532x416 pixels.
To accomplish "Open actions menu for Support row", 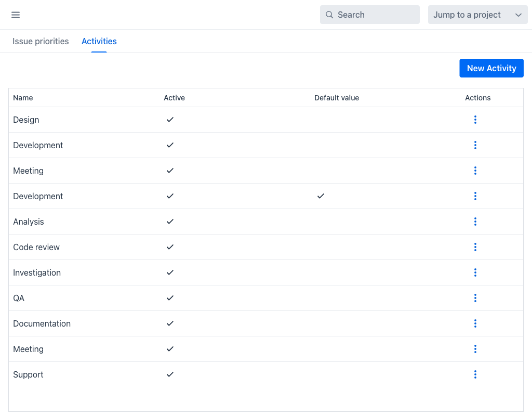I will coord(475,374).
